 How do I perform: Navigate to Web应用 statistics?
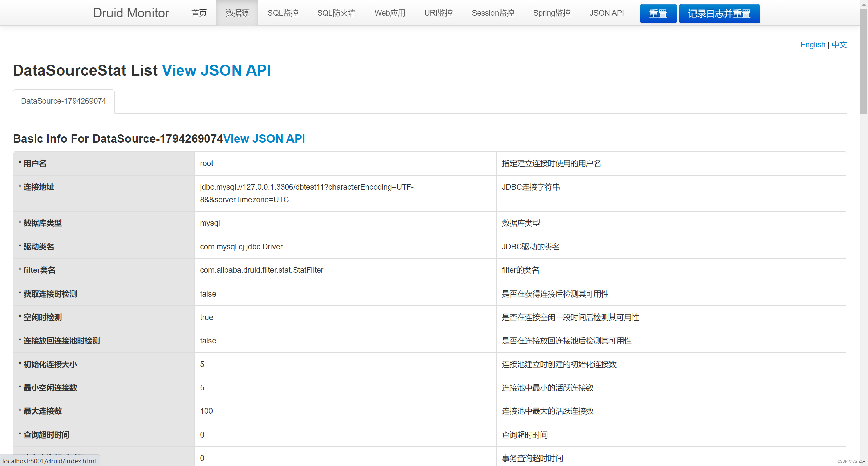point(389,13)
